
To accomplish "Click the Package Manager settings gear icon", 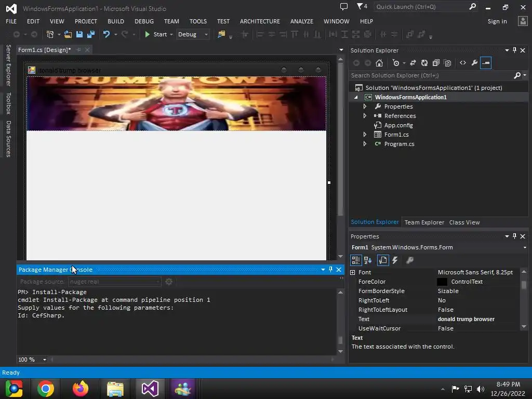I will pyautogui.click(x=169, y=282).
